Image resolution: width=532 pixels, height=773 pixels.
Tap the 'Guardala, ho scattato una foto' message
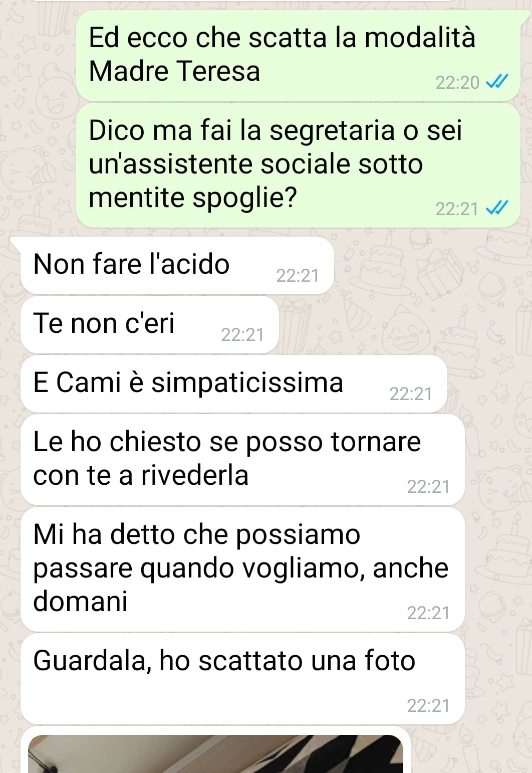click(243, 678)
